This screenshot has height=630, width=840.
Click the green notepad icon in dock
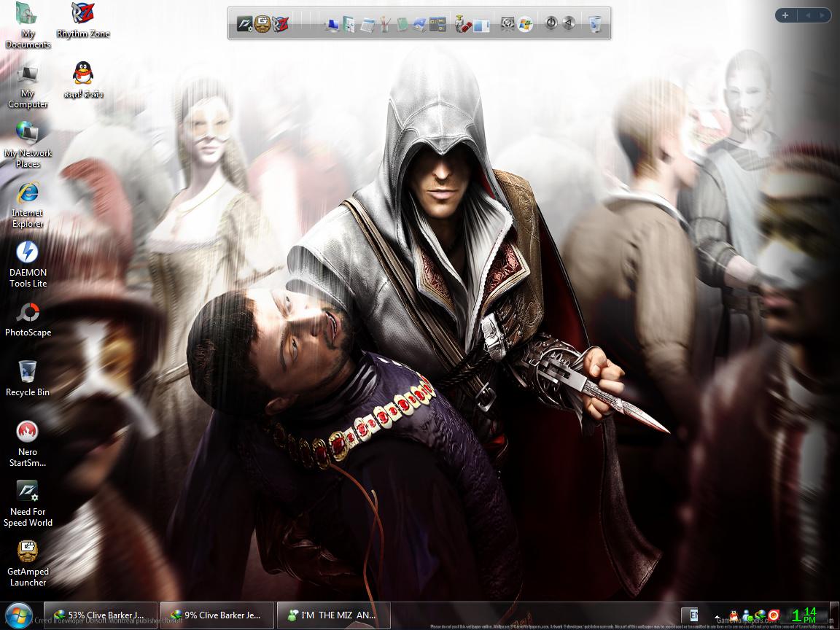(x=402, y=25)
